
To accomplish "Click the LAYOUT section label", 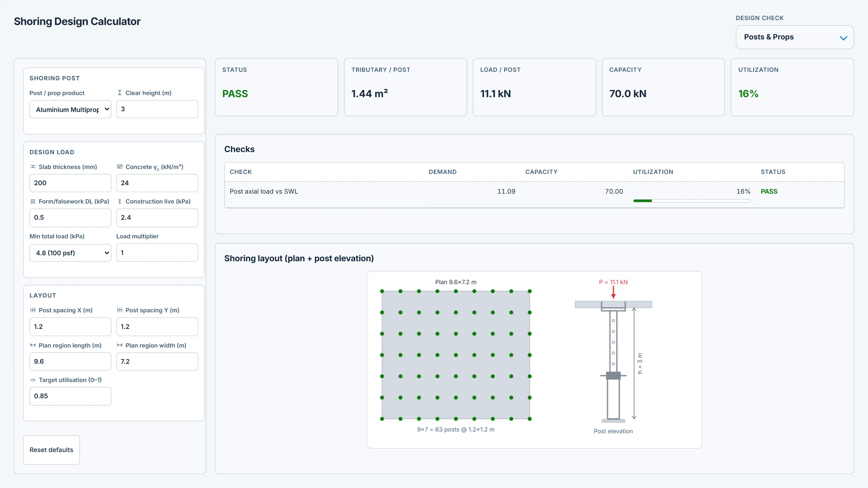I will click(x=43, y=295).
